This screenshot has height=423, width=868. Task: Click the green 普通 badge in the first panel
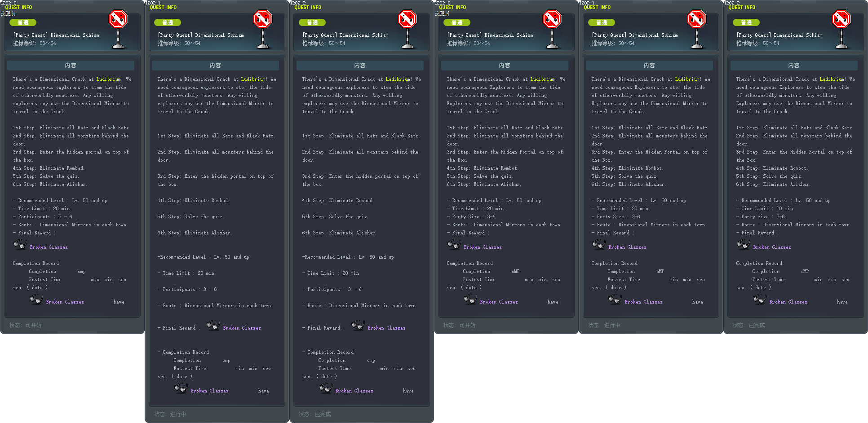click(x=23, y=22)
